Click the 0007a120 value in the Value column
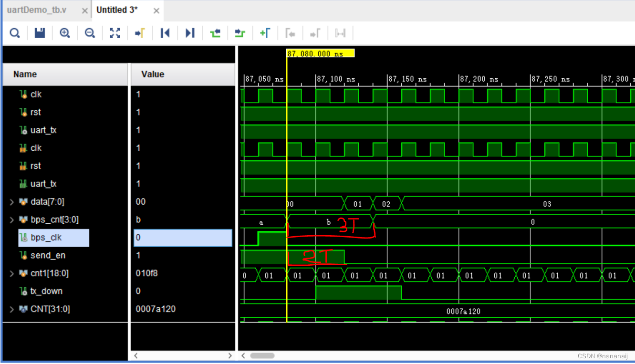 [156, 309]
